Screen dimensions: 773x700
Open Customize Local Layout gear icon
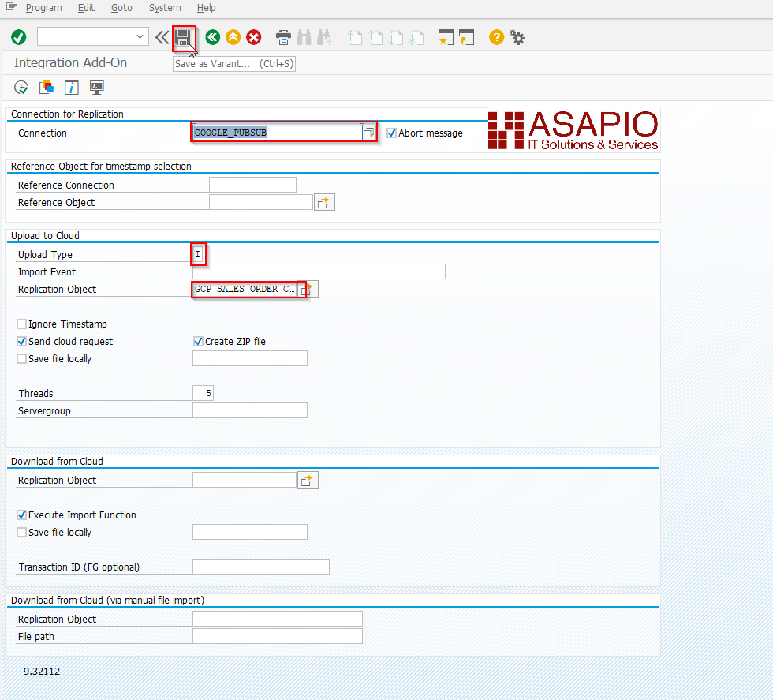click(517, 36)
